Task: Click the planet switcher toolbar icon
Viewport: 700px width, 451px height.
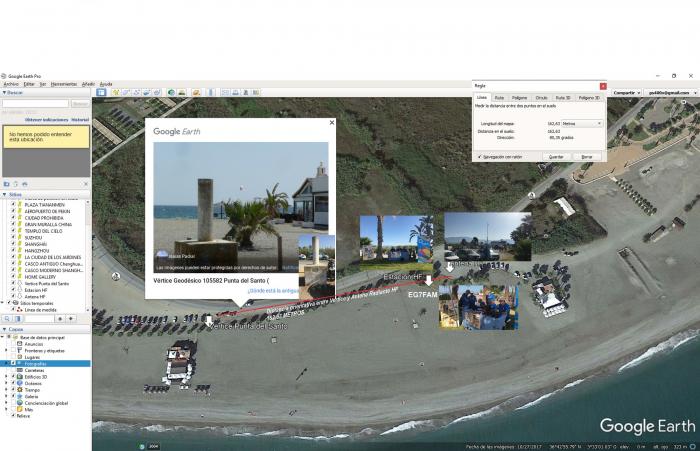Action: (196, 92)
